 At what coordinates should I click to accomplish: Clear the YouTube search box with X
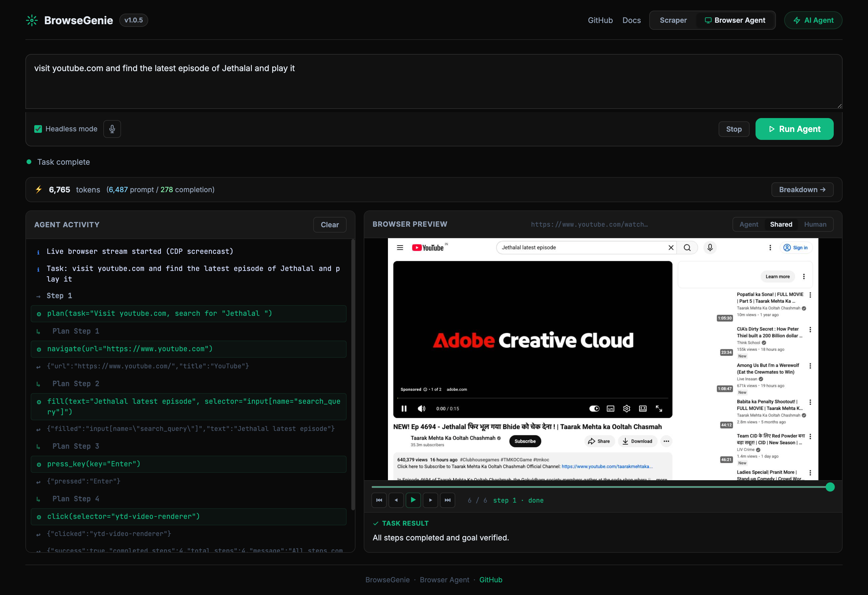[x=671, y=248]
